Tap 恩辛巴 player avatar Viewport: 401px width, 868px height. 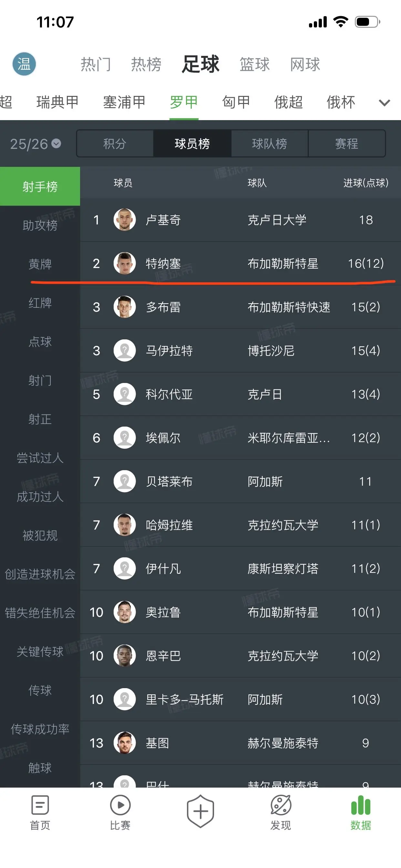coord(125,656)
